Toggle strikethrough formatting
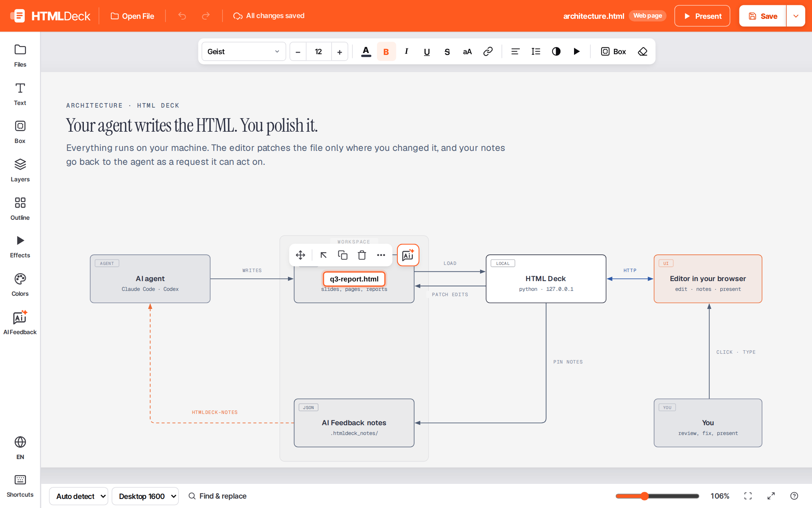Screen dimensions: 812x508 pos(447,52)
